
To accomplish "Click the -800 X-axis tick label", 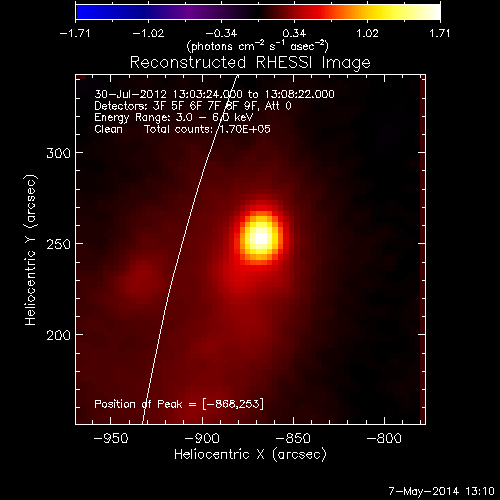I will pos(384,438).
